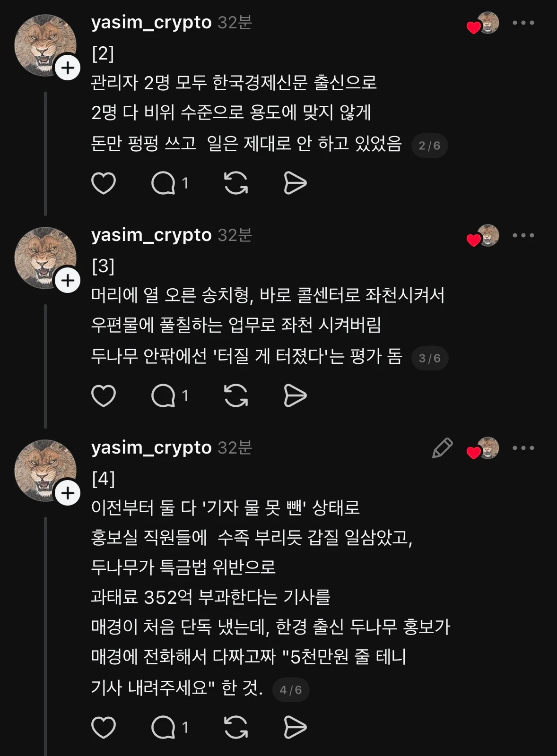557x756 pixels.
Task: Open the three-dot menu on post [3]
Action: pyautogui.click(x=523, y=235)
